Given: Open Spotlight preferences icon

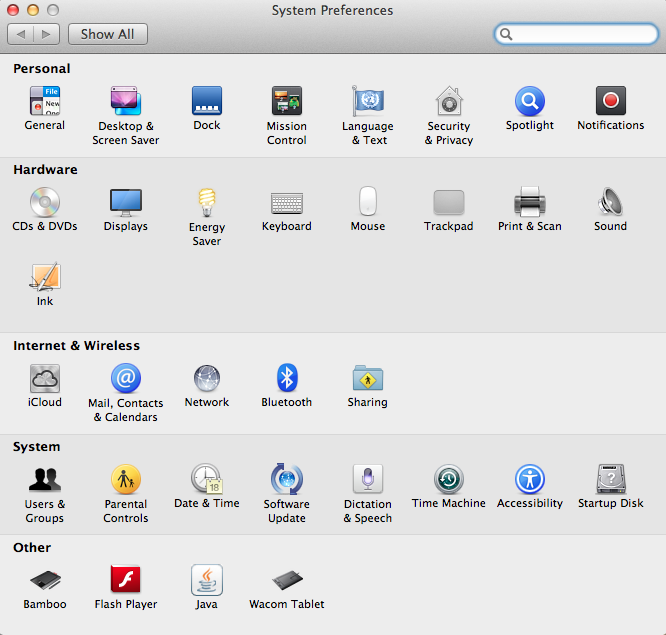Looking at the screenshot, I should click(x=530, y=101).
